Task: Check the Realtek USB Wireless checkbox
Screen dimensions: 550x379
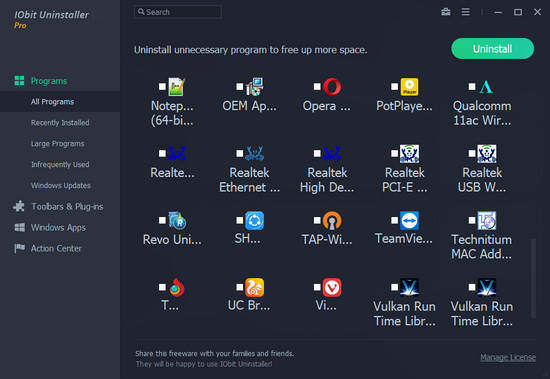Action: (472, 153)
